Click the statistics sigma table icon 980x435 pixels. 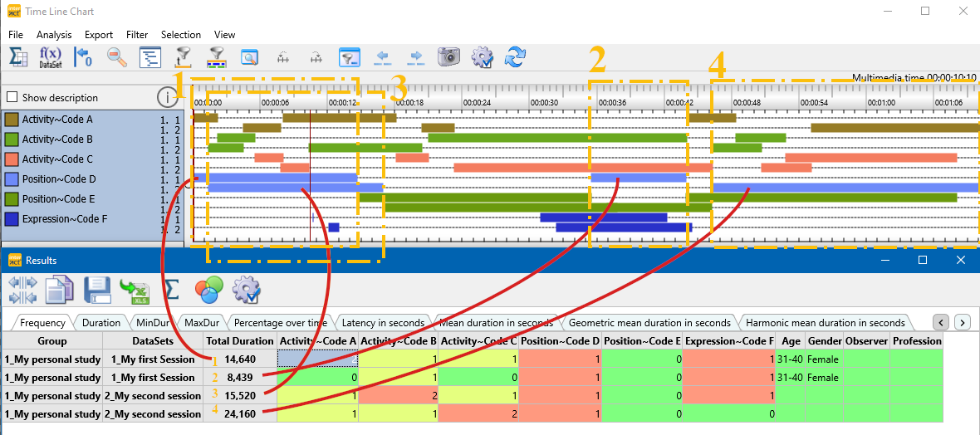[x=17, y=57]
